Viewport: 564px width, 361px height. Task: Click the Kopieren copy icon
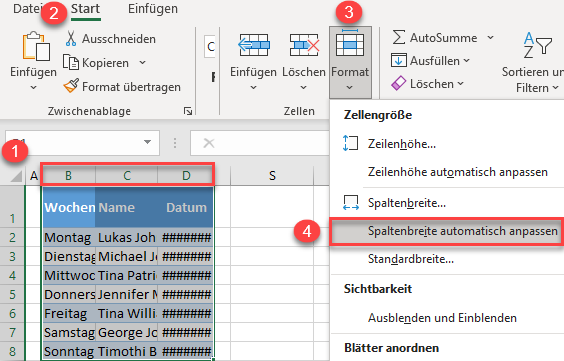[71, 62]
